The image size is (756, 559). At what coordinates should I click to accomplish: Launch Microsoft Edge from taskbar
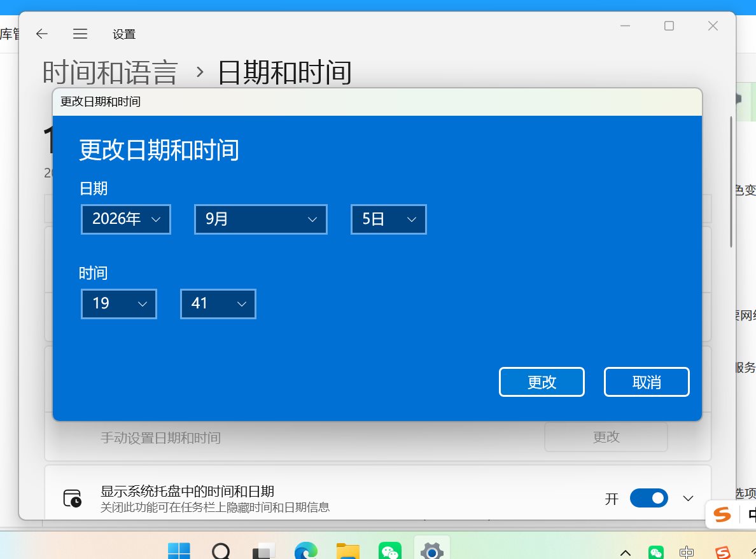[305, 551]
